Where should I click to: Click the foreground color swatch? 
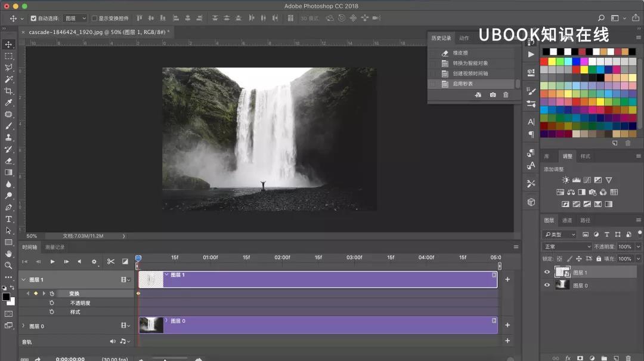(6, 297)
